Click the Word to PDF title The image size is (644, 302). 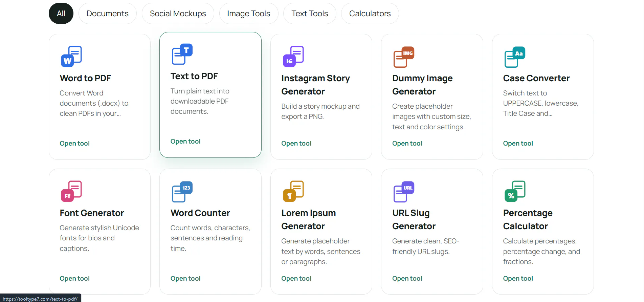tap(85, 78)
